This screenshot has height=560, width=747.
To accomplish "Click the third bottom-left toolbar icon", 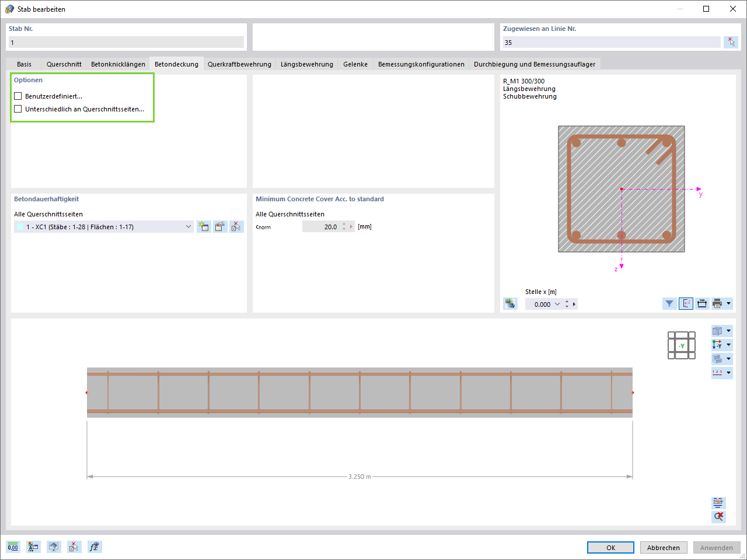I will tap(54, 547).
